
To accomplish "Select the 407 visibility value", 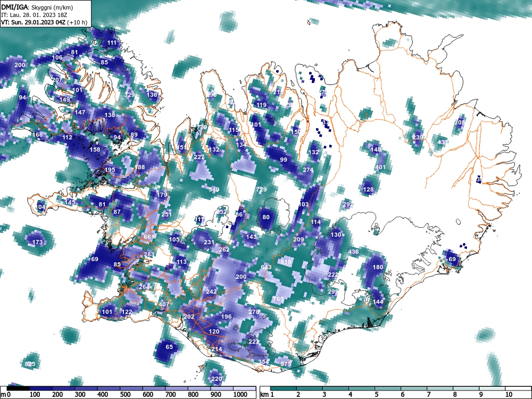I will click(164, 304).
